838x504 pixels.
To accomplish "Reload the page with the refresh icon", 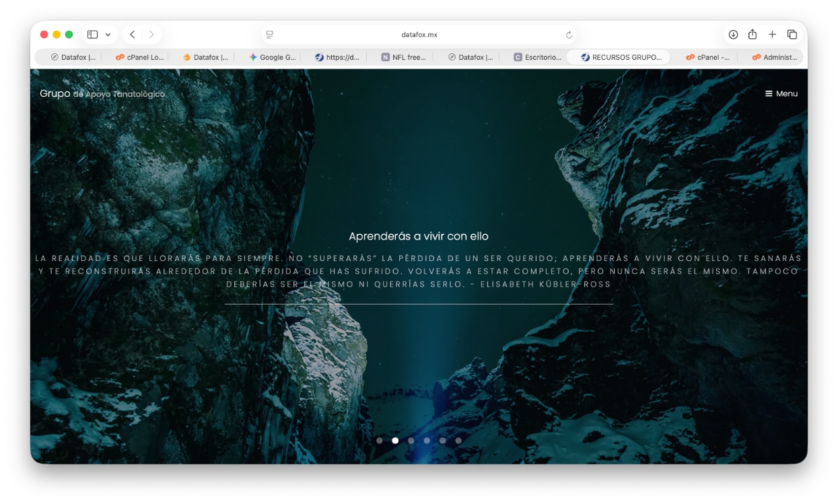I will (569, 35).
